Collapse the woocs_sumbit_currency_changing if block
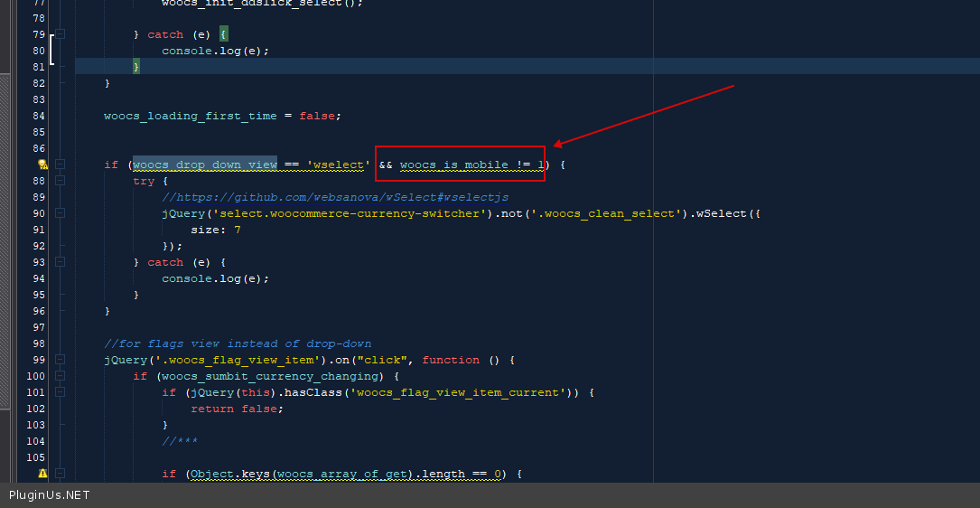Screen dimensions: 980x508 60,376
